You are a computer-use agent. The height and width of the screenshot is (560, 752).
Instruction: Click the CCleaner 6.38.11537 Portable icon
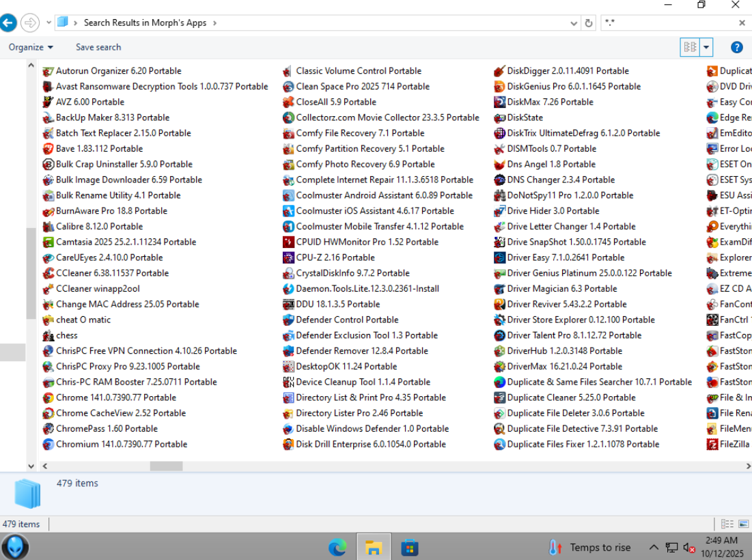[x=48, y=273]
